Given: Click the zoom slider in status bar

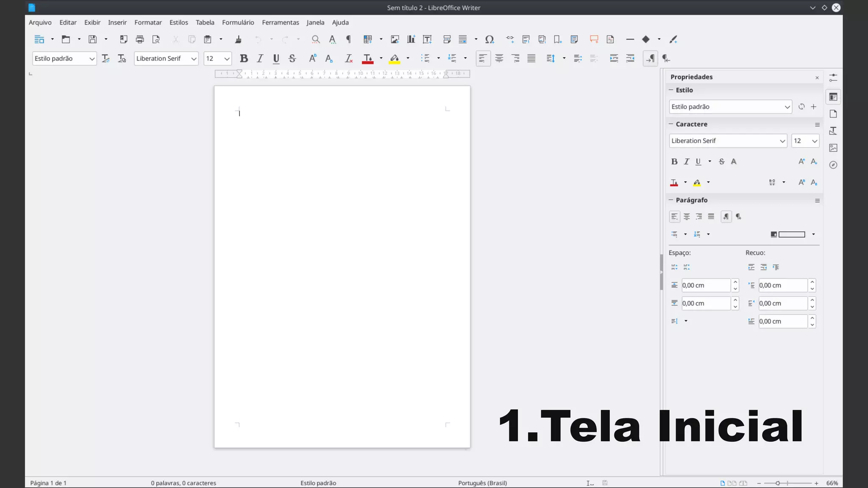Looking at the screenshot, I should [x=787, y=483].
